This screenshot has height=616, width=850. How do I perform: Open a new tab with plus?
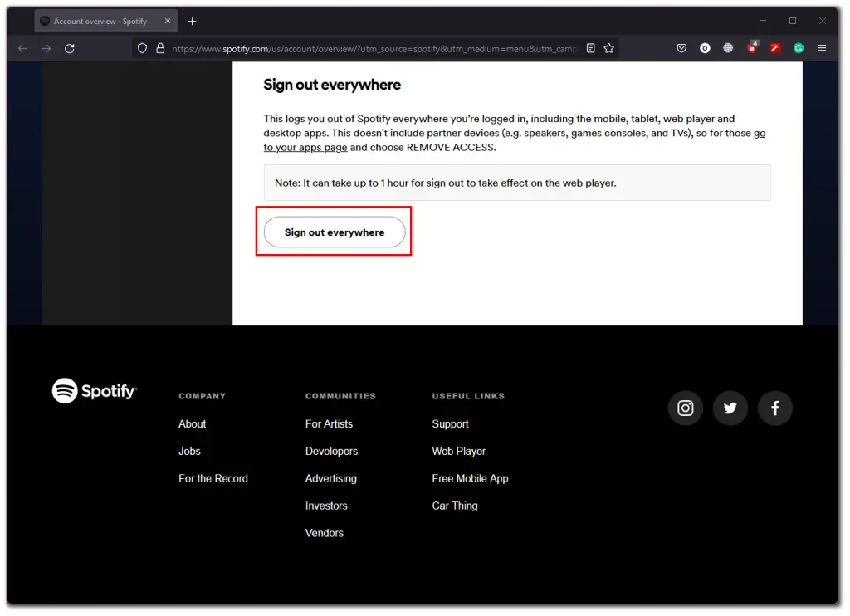193,21
